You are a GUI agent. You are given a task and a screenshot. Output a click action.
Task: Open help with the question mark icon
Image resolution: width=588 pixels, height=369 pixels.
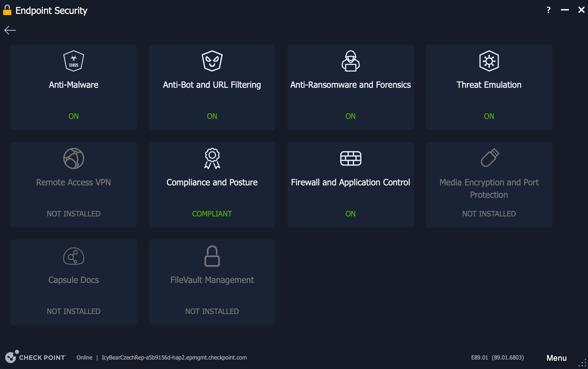548,10
